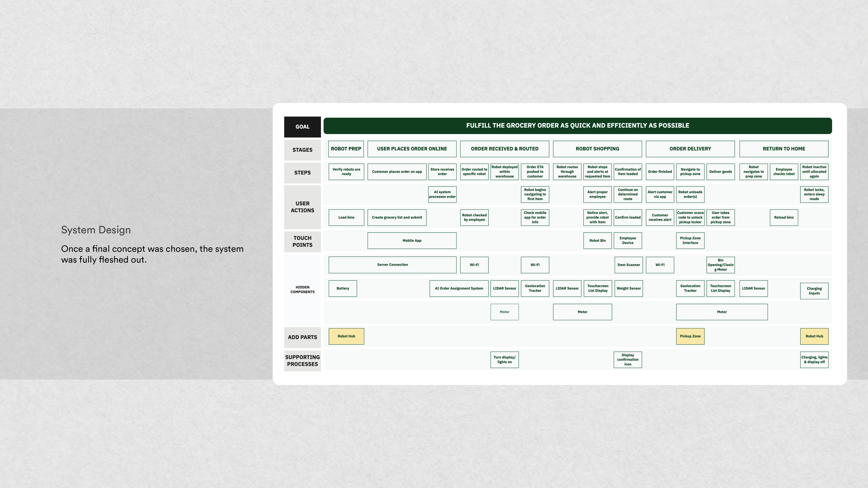Select the yellow Pickup Zone box
This screenshot has width=868, height=488.
pos(690,336)
